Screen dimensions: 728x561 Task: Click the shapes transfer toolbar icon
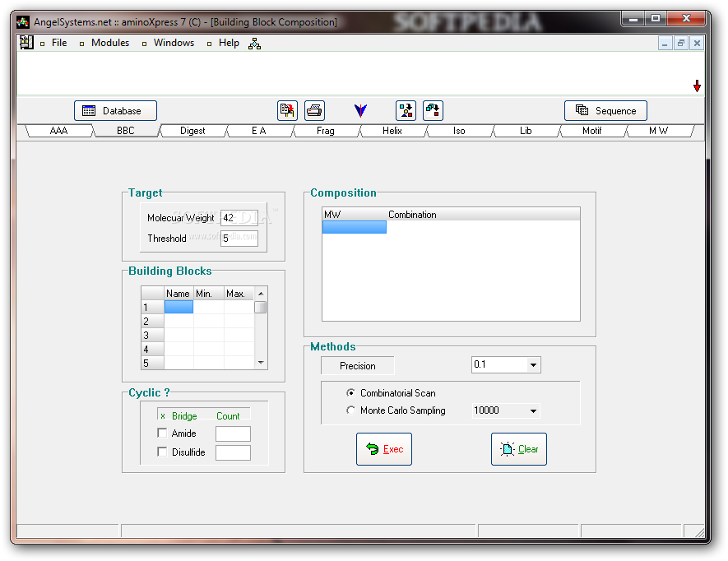[x=406, y=110]
